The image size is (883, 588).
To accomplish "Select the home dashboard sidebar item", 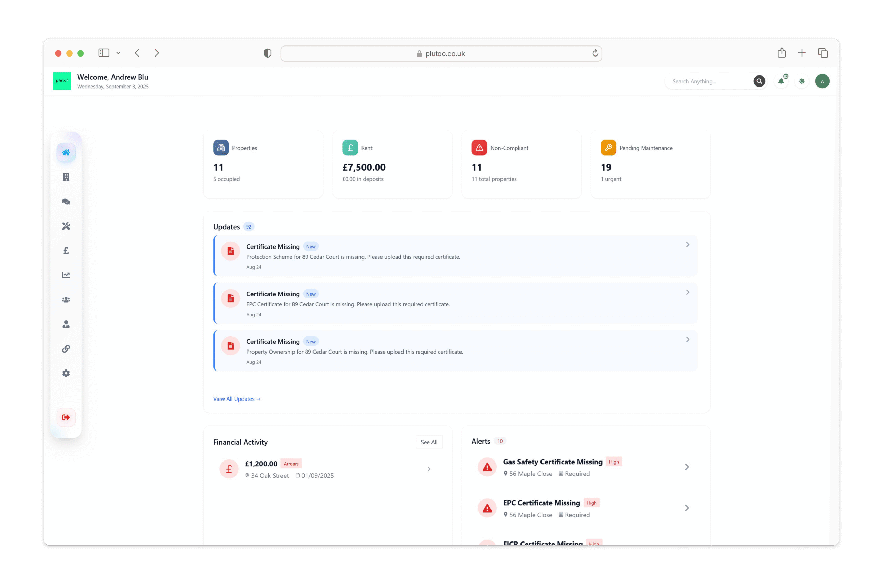I will pos(66,153).
